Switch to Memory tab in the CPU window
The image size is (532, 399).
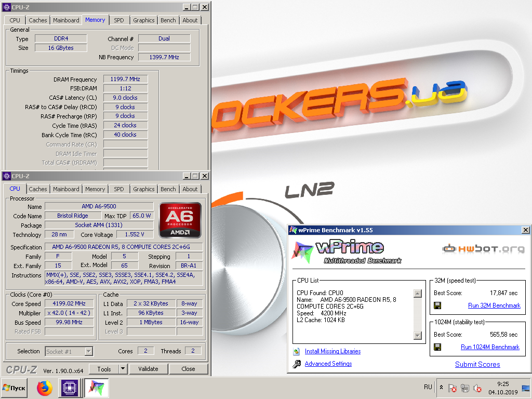click(x=95, y=189)
